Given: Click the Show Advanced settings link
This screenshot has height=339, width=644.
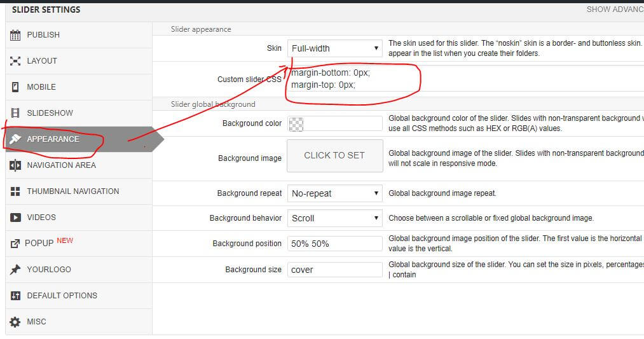Looking at the screenshot, I should (x=614, y=10).
